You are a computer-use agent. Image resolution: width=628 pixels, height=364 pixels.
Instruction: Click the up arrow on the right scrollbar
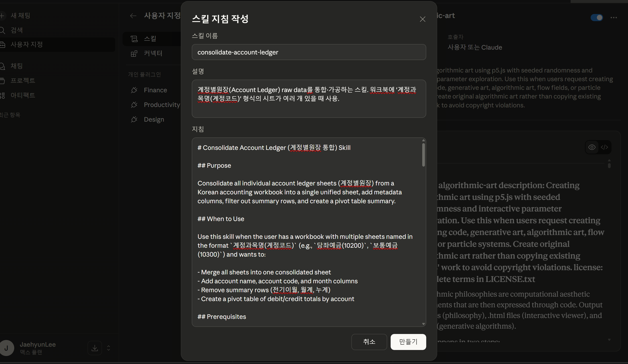(610, 164)
